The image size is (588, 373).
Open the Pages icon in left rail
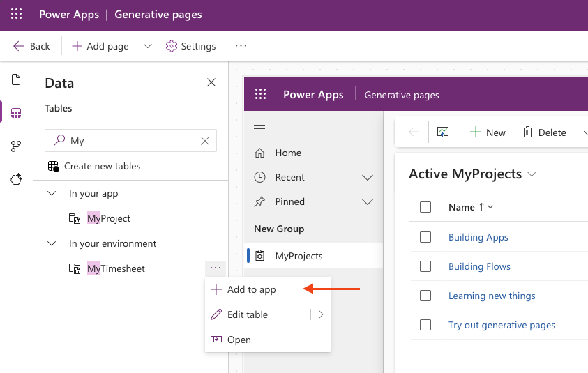pyautogui.click(x=16, y=79)
